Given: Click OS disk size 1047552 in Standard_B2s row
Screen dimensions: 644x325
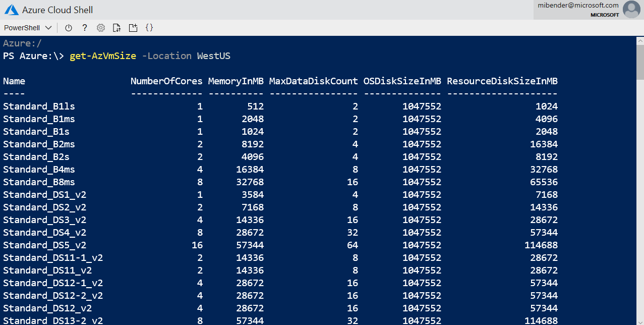Looking at the screenshot, I should [x=422, y=157].
